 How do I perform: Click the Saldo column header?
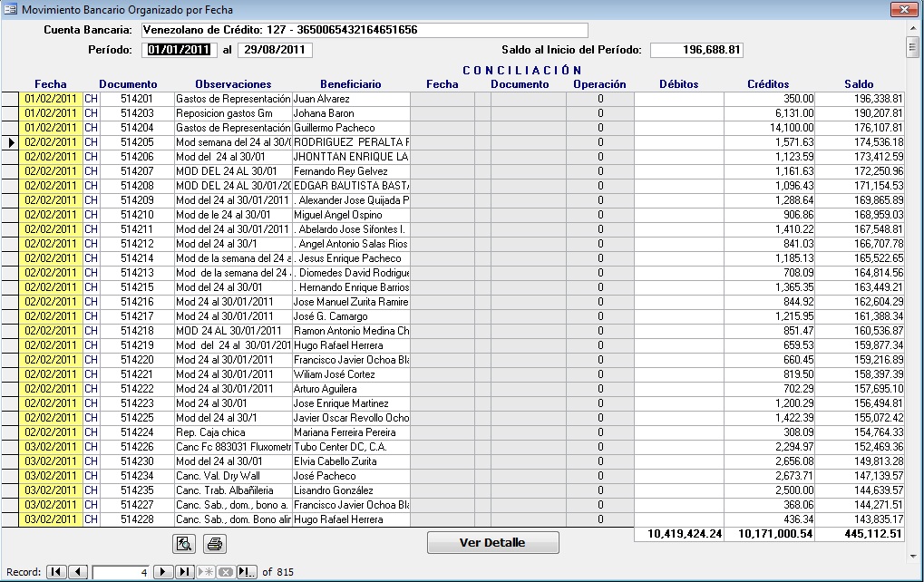coord(859,84)
